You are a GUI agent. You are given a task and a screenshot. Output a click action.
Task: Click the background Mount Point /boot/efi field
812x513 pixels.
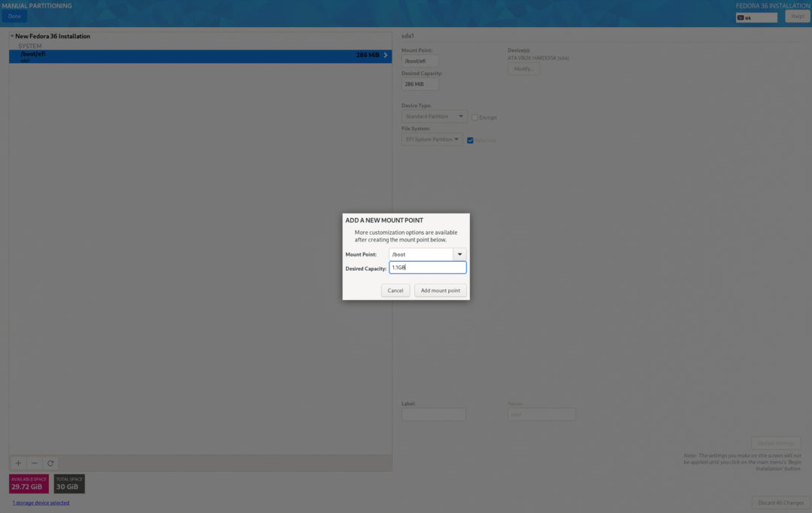tap(420, 61)
